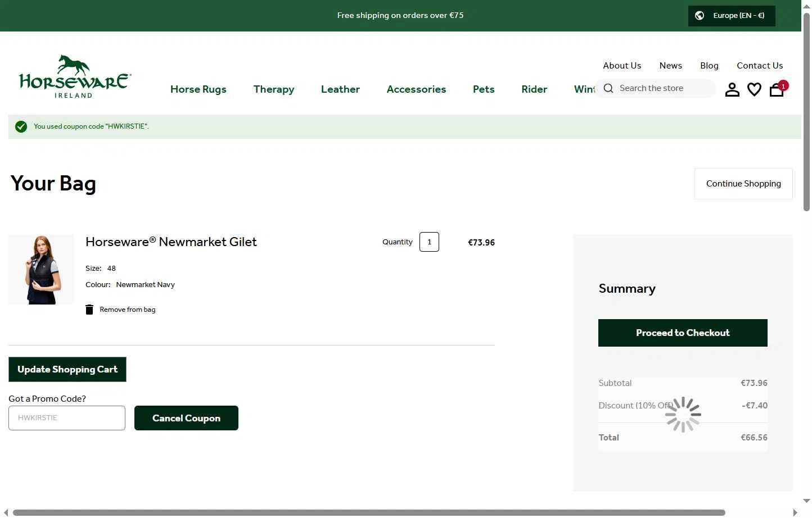Click the Cancel Coupon button
Image resolution: width=812 pixels, height=518 pixels.
(x=186, y=418)
